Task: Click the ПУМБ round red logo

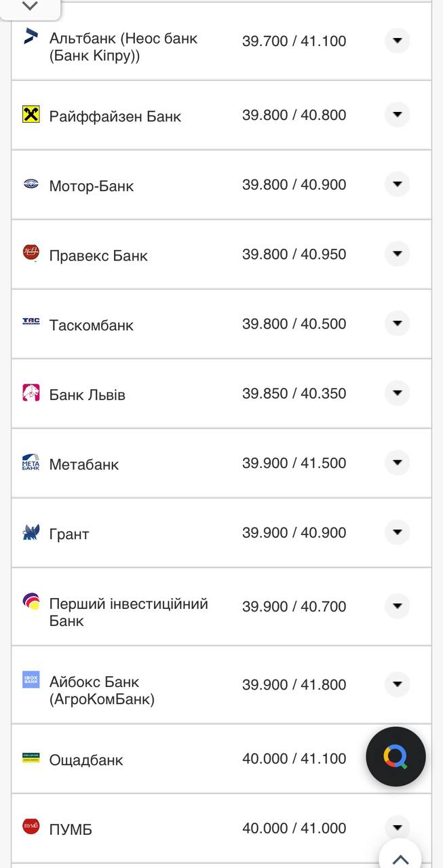Action: pyautogui.click(x=30, y=827)
